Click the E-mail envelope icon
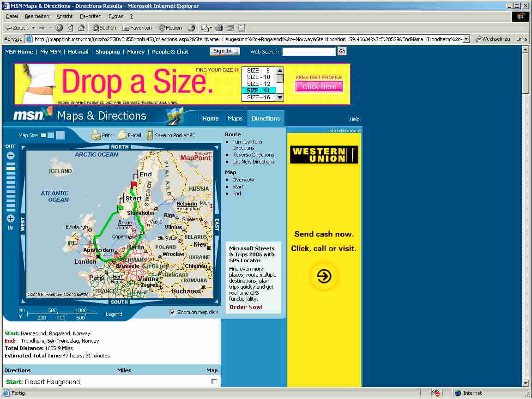 (x=122, y=135)
